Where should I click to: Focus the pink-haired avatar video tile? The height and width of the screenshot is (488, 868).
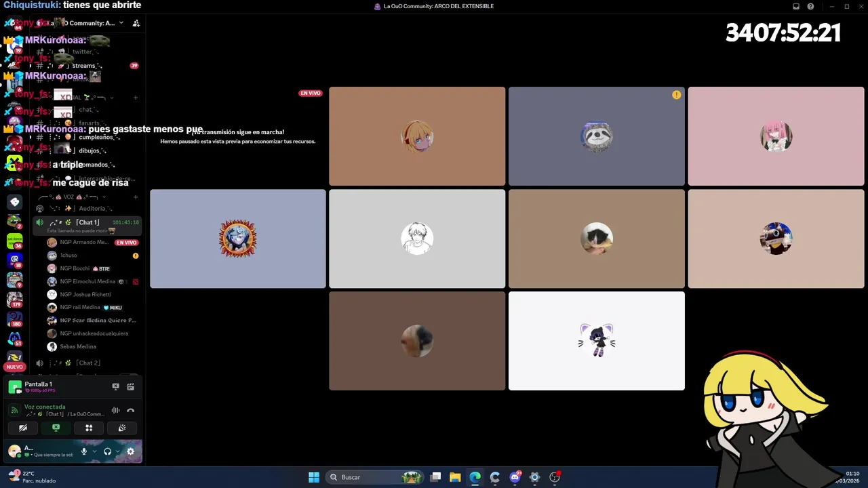tap(776, 136)
